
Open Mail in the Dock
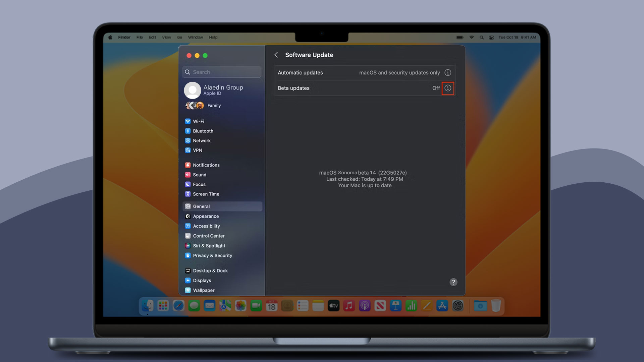point(210,306)
